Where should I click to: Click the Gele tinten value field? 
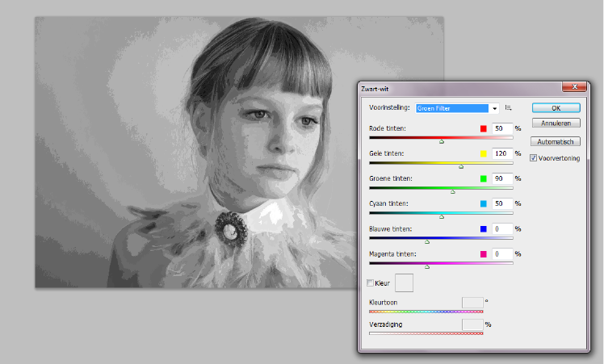(x=502, y=153)
